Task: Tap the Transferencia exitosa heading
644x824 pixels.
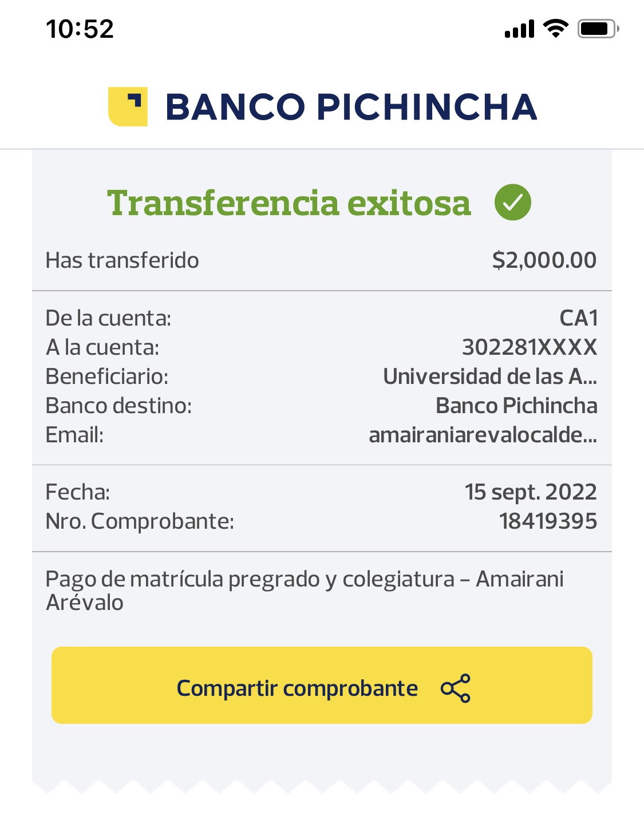Action: tap(289, 203)
